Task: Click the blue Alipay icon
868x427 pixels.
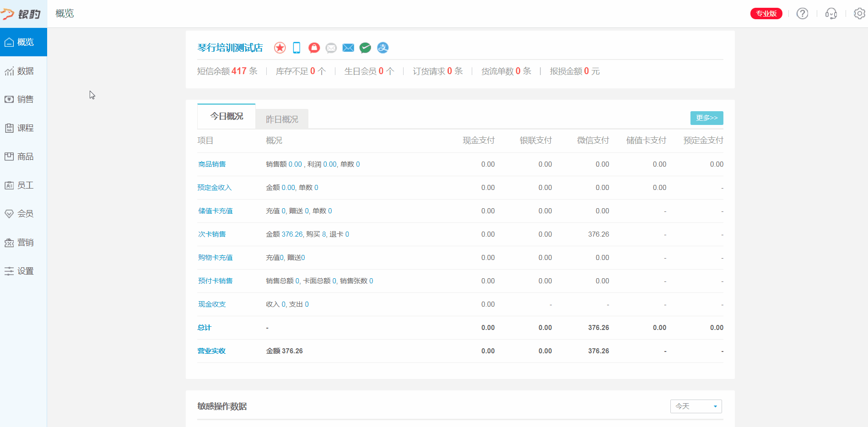Action: [383, 48]
